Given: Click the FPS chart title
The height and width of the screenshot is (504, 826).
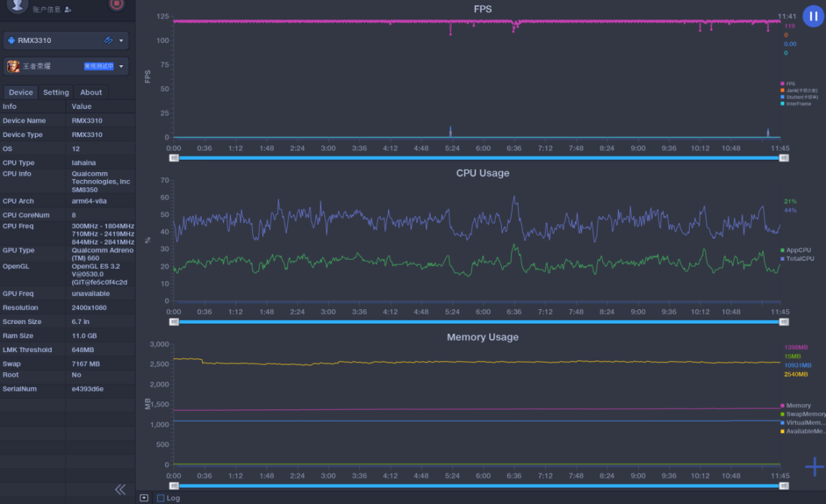Looking at the screenshot, I should pyautogui.click(x=483, y=9).
